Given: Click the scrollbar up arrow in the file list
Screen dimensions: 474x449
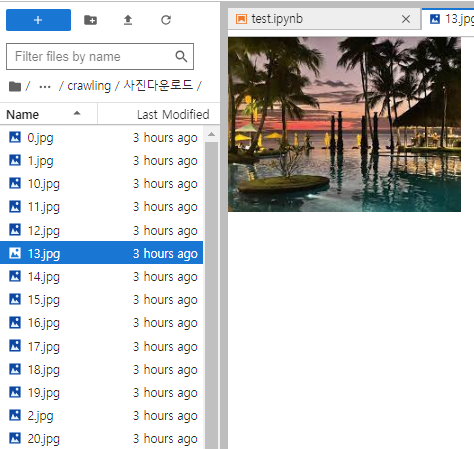Looking at the screenshot, I should click(211, 134).
